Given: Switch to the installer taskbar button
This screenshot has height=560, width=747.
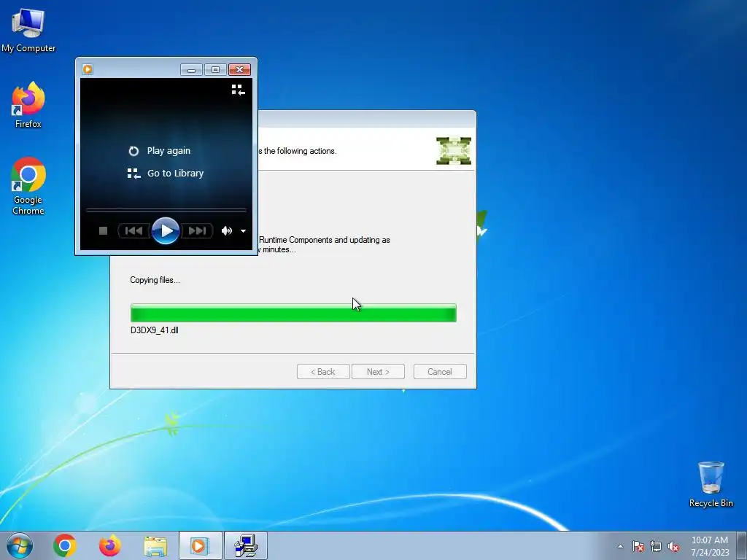Looking at the screenshot, I should pyautogui.click(x=246, y=545).
